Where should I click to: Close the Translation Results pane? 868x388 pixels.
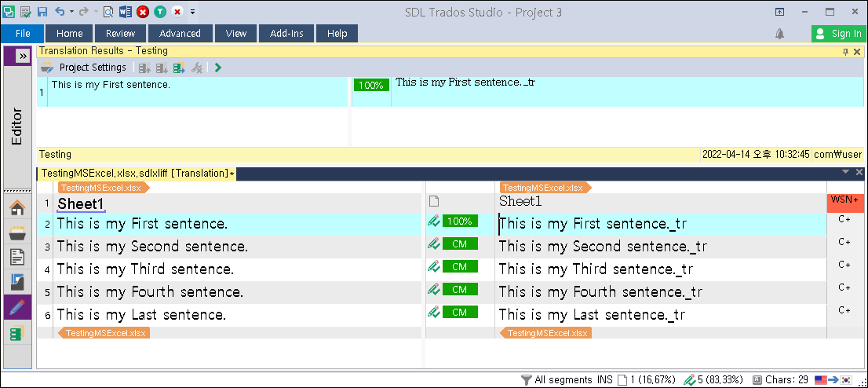(857, 52)
